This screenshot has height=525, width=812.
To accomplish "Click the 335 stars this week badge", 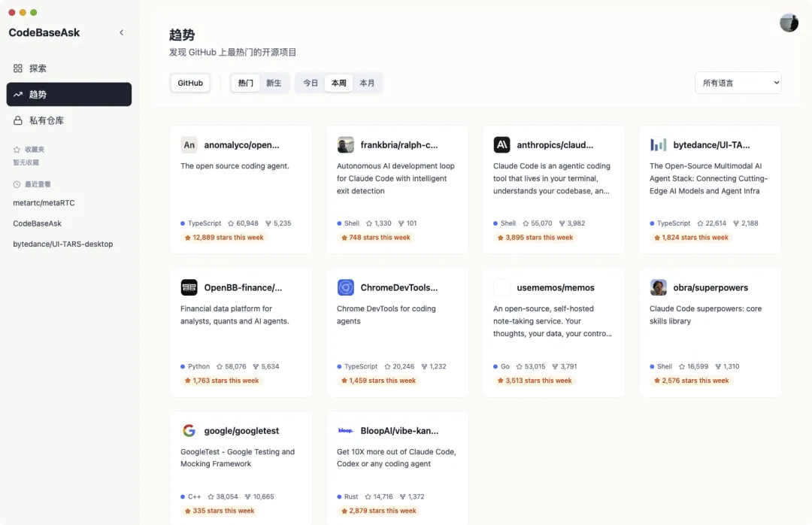I will coord(220,511).
